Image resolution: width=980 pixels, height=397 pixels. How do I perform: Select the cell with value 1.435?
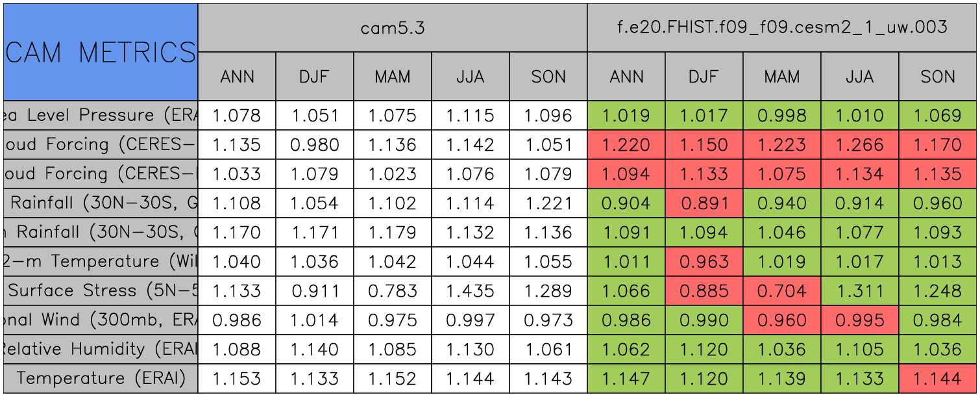coord(471,290)
